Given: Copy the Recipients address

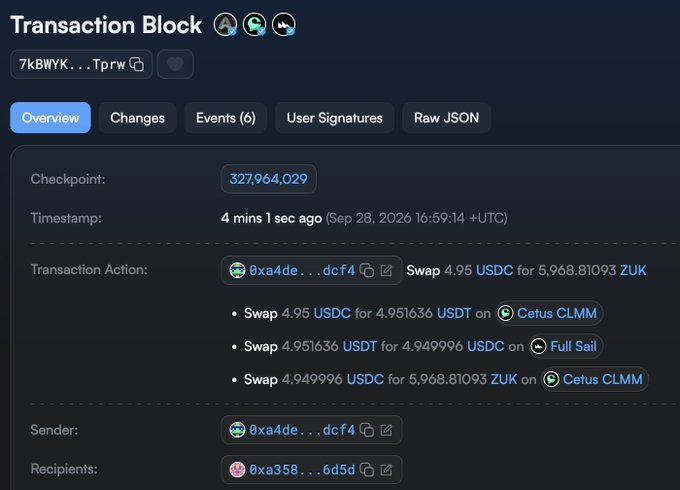Looking at the screenshot, I should point(367,470).
